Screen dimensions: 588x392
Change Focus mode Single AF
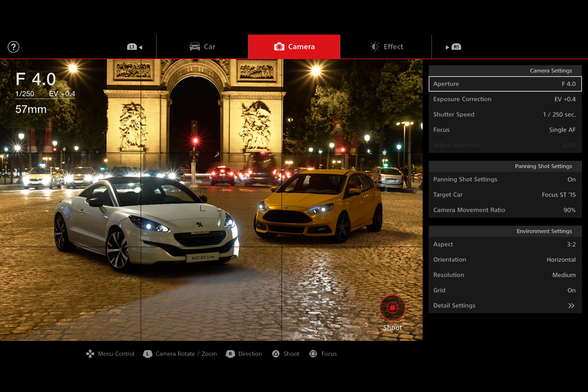[x=505, y=130]
